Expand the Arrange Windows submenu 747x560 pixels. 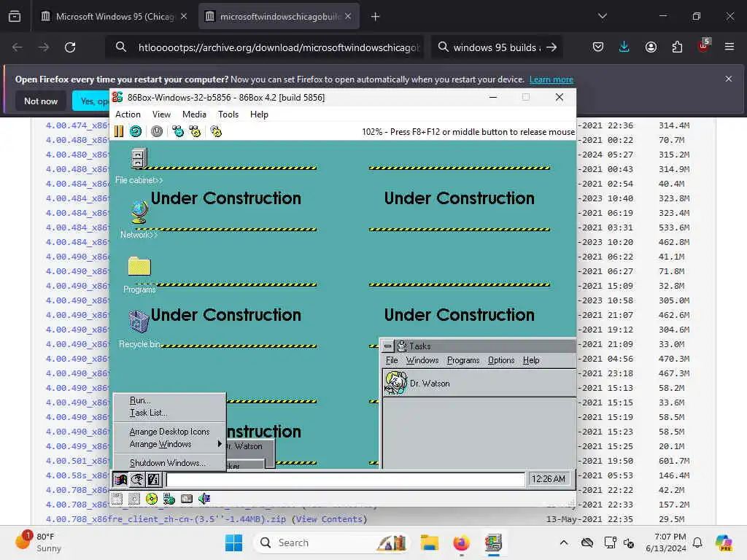coord(169,444)
